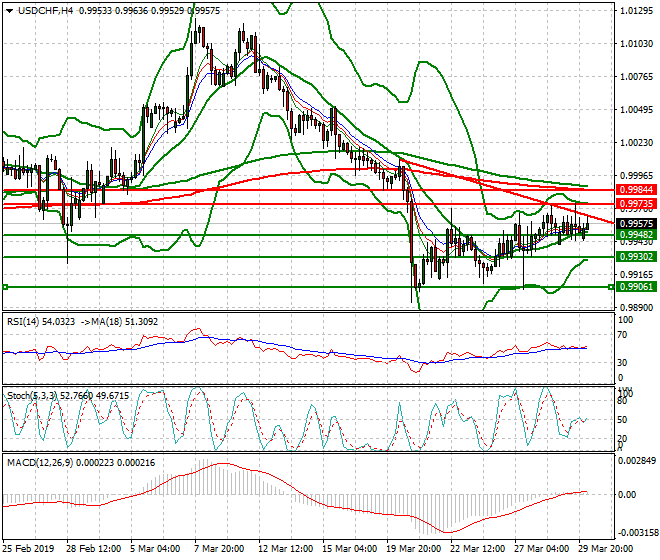Click the 28 Feb 12:00 time label
The width and height of the screenshot is (660, 560).
[93, 549]
